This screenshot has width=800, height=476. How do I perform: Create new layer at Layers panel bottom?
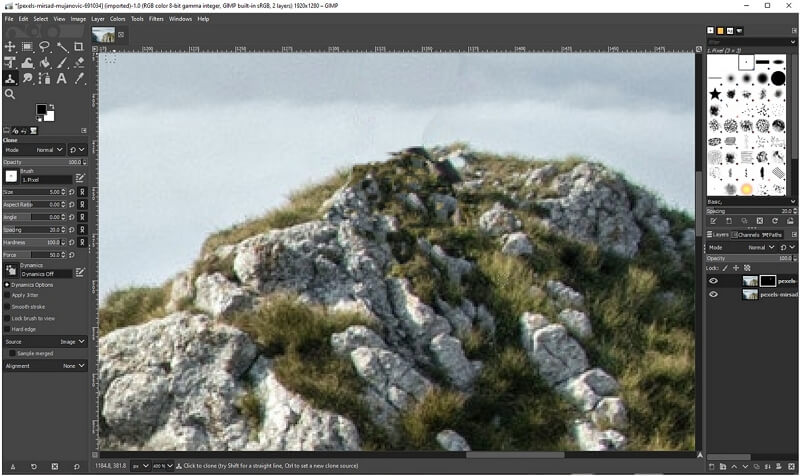coord(712,467)
